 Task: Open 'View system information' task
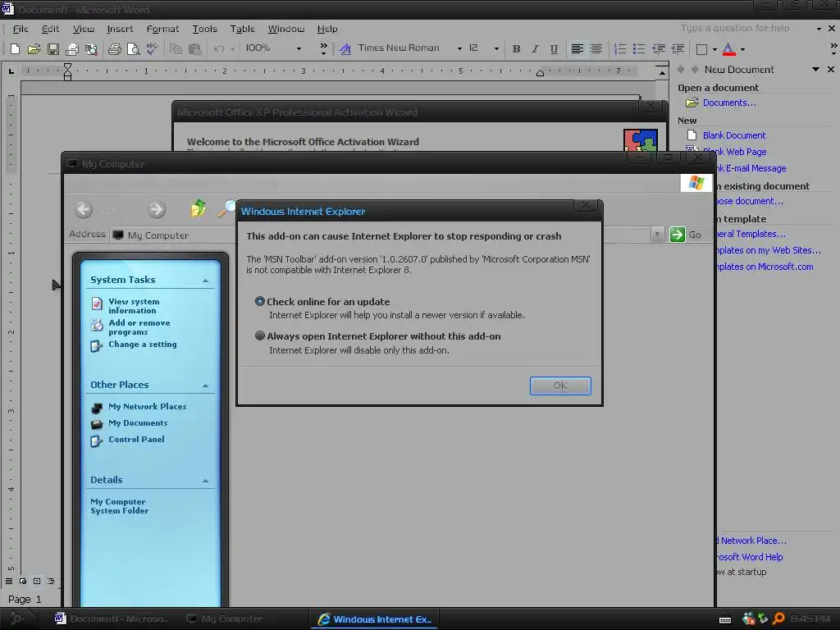[134, 306]
